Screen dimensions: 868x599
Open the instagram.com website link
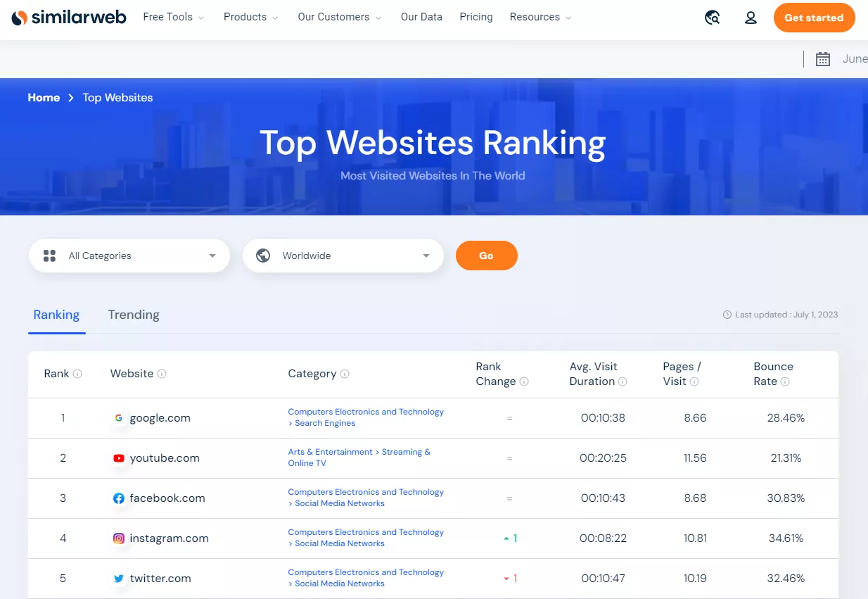point(169,538)
